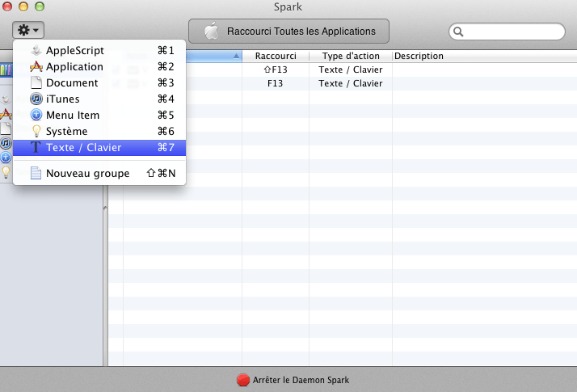Stop the Spark daemon with Arrêter le Daemon Spark
This screenshot has height=392, width=577.
[293, 380]
